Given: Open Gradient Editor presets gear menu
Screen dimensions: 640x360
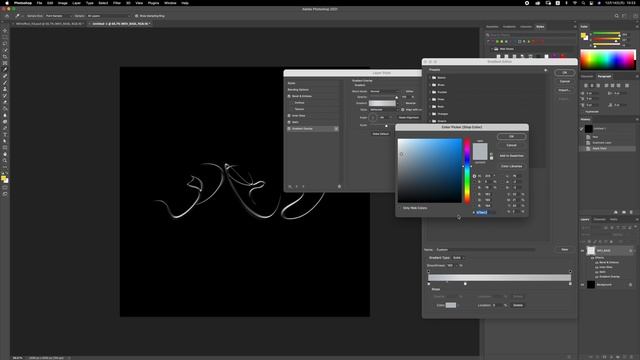Looking at the screenshot, I should coord(545,70).
